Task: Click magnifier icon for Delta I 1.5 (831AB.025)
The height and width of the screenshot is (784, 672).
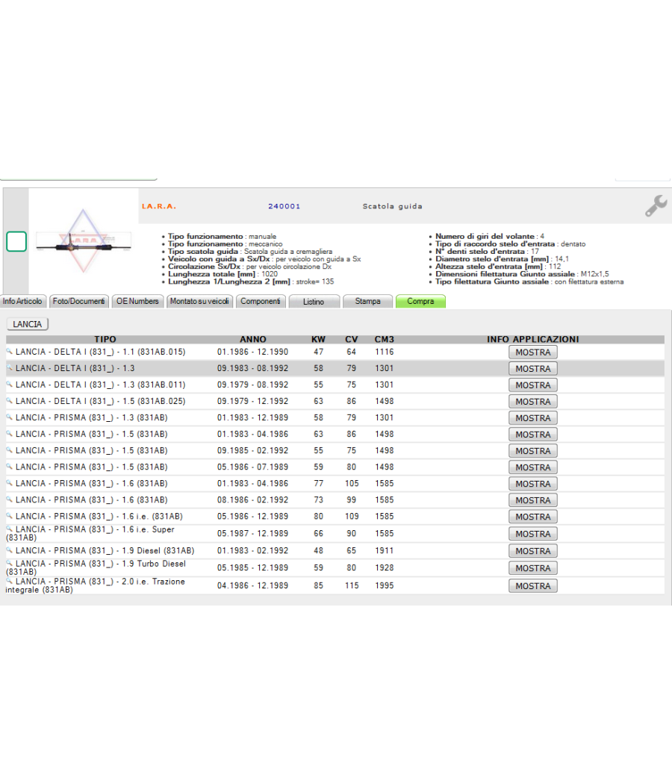Action: click(9, 400)
